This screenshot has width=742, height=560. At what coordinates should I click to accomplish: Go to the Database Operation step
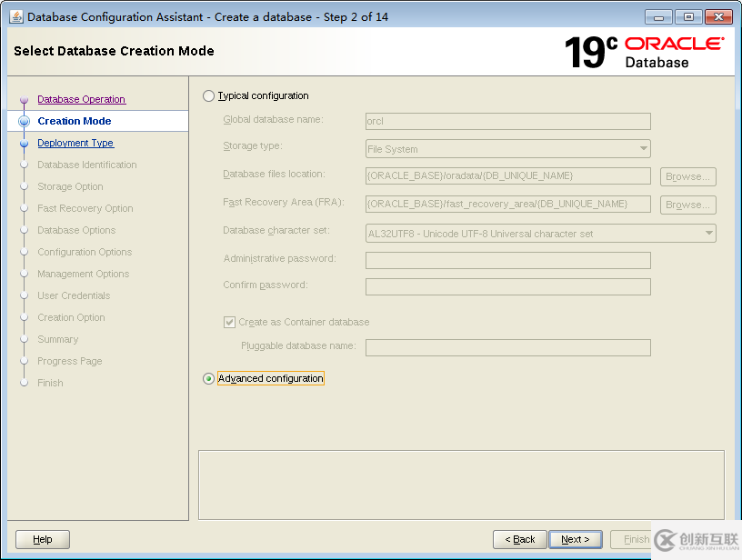pos(82,99)
